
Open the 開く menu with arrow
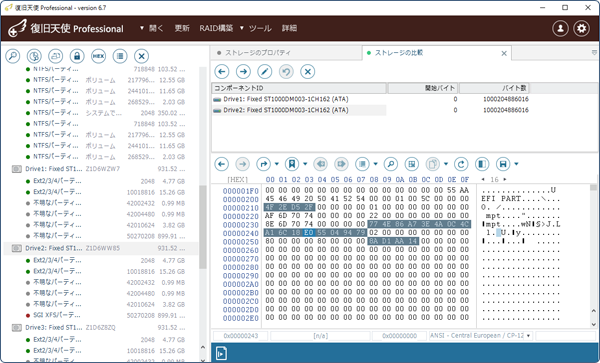(152, 28)
